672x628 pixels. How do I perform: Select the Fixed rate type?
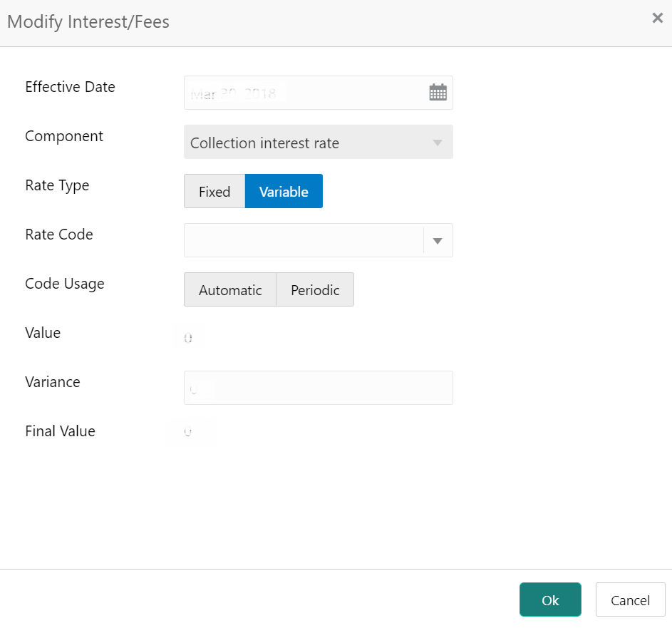pyautogui.click(x=214, y=192)
